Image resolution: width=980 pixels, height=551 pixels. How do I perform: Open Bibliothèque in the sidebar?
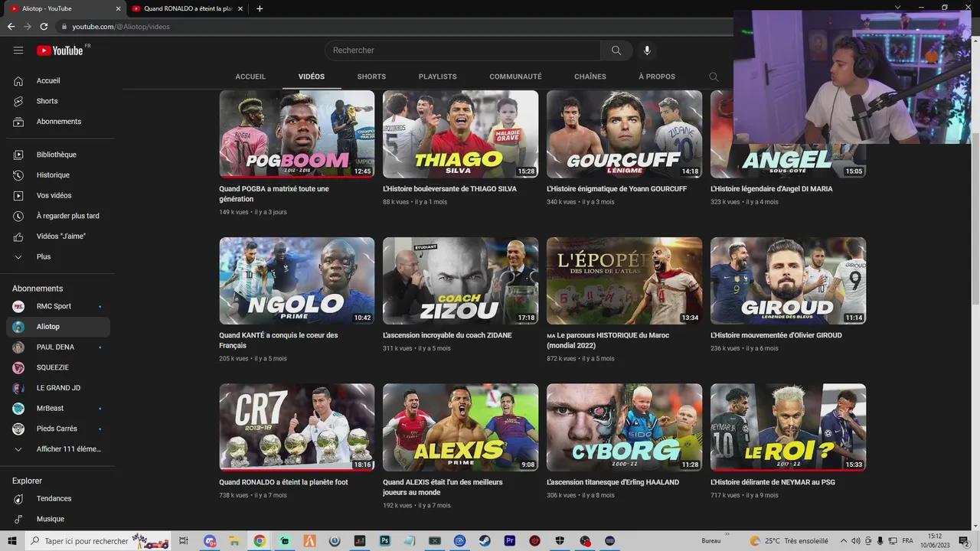57,155
